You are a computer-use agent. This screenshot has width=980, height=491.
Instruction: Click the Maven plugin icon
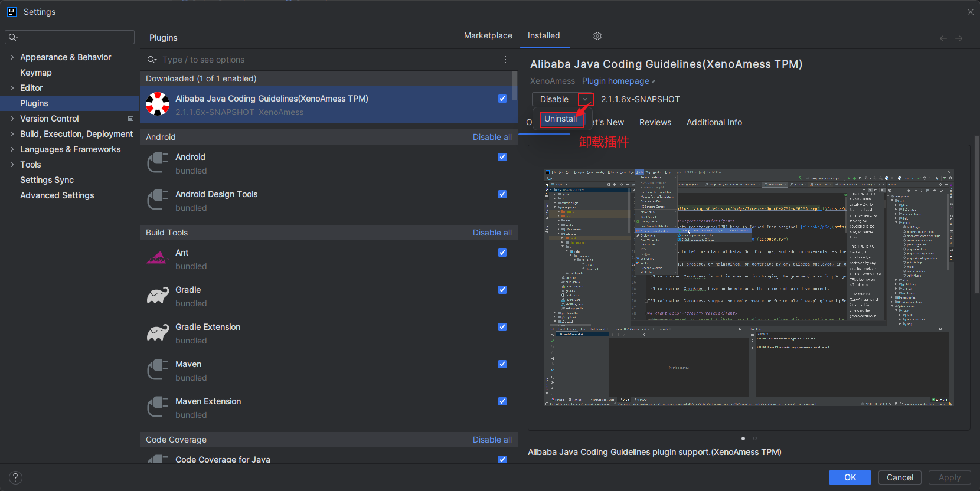pos(158,370)
